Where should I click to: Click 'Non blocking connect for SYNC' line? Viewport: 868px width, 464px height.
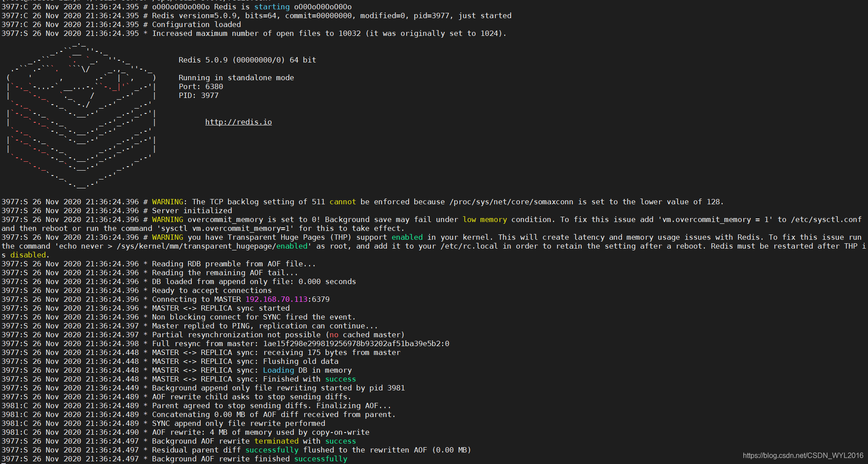point(178,317)
